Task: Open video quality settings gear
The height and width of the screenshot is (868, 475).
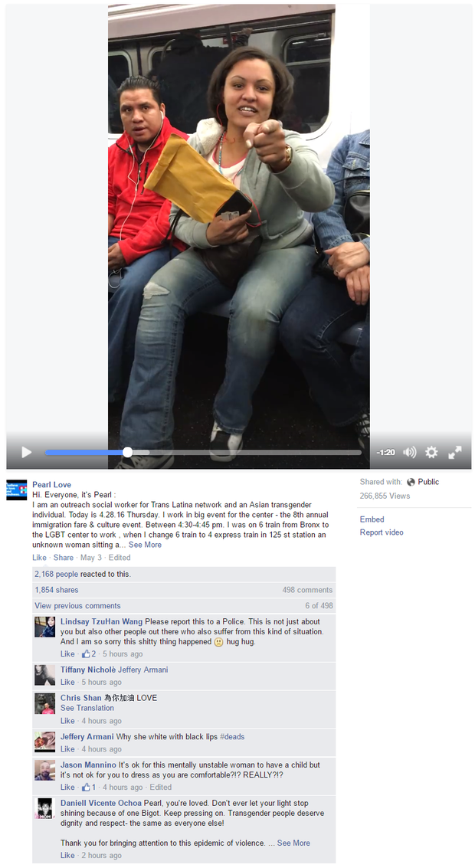Action: tap(431, 452)
